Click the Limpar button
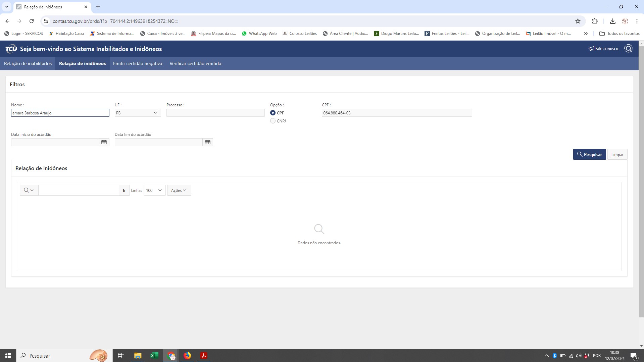The image size is (644, 362). click(x=617, y=155)
